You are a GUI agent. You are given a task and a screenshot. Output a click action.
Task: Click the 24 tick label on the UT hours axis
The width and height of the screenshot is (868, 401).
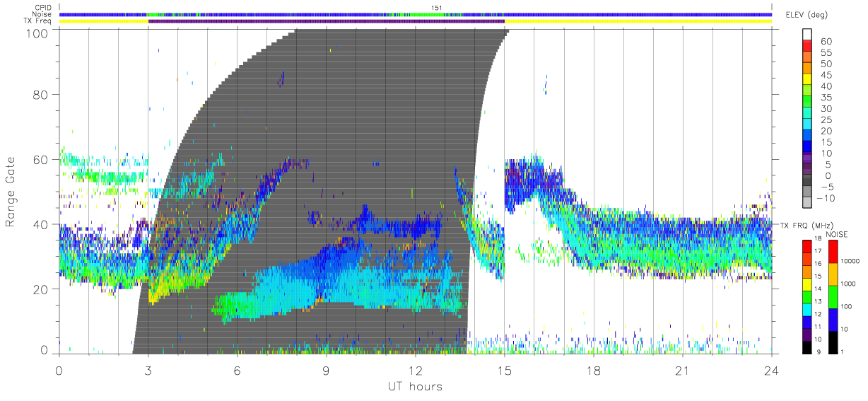(771, 371)
